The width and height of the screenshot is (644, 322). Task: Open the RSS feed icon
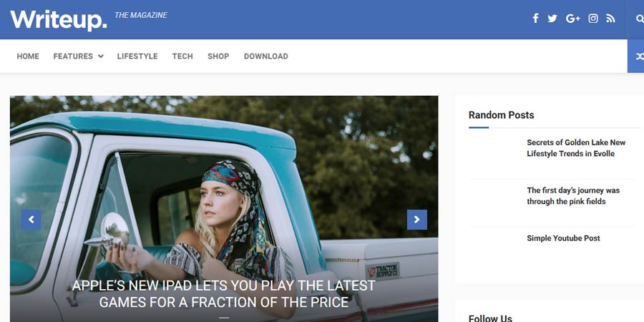coord(611,18)
